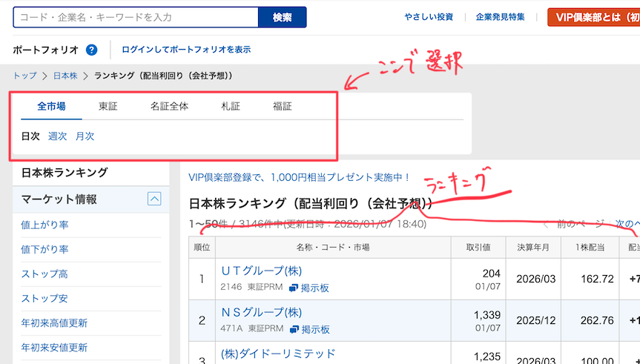Open ストップ高 in sidebar

tap(44, 274)
